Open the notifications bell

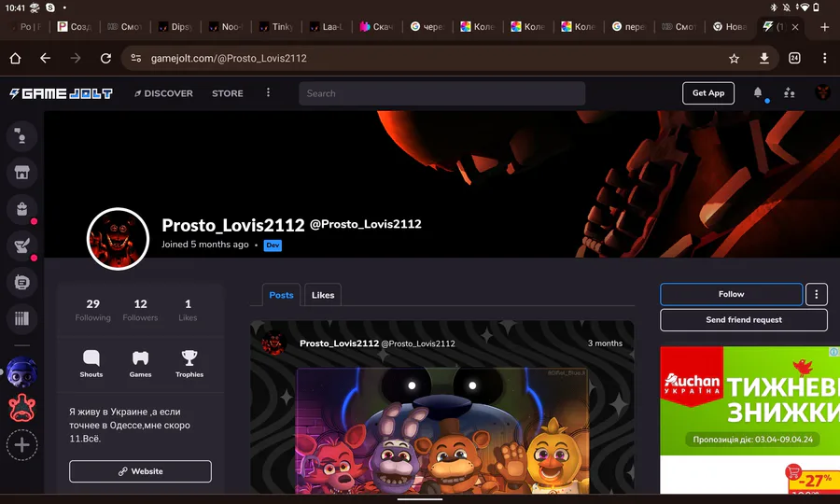(758, 92)
